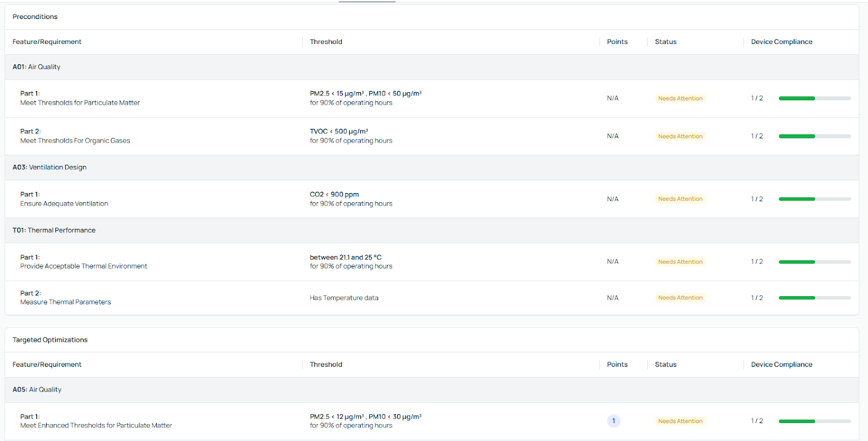Collapse the A03: Ventilation Design section
This screenshot has height=441, width=868.
pyautogui.click(x=49, y=168)
